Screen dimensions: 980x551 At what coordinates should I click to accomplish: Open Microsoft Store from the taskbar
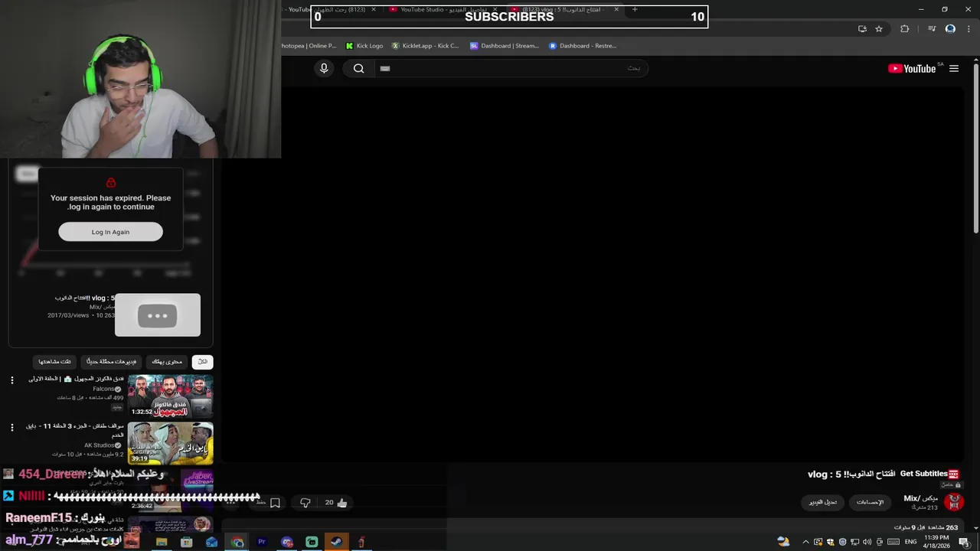point(187,542)
